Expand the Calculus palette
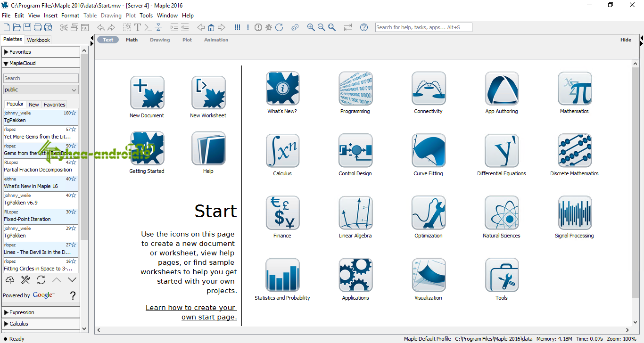Viewport: 644px width, 343px height. tap(41, 324)
